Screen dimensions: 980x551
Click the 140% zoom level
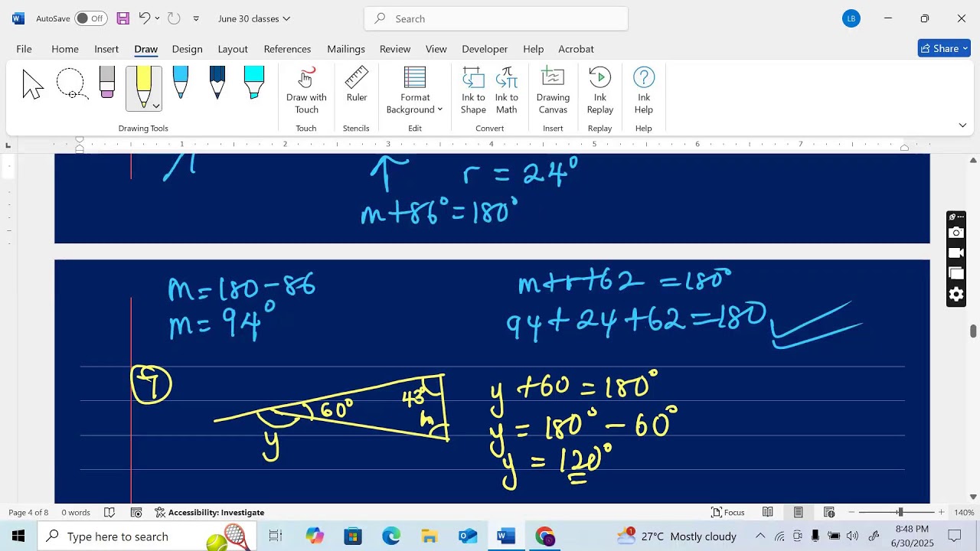pos(964,513)
